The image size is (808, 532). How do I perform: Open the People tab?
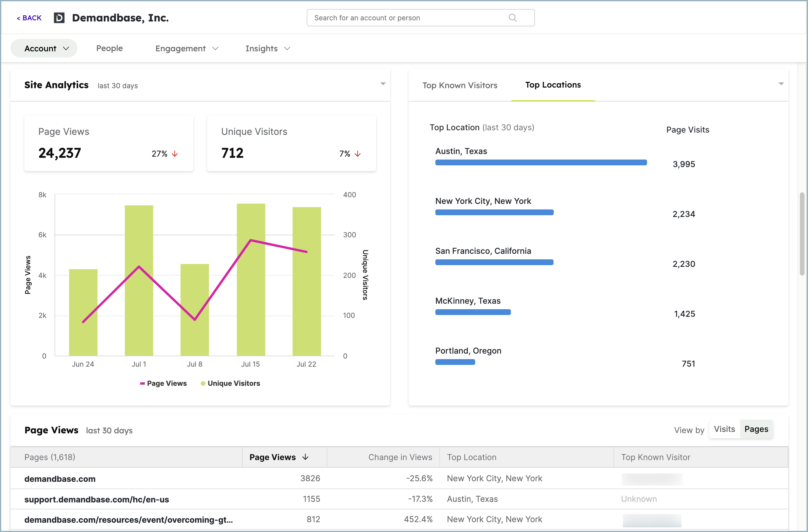(109, 48)
